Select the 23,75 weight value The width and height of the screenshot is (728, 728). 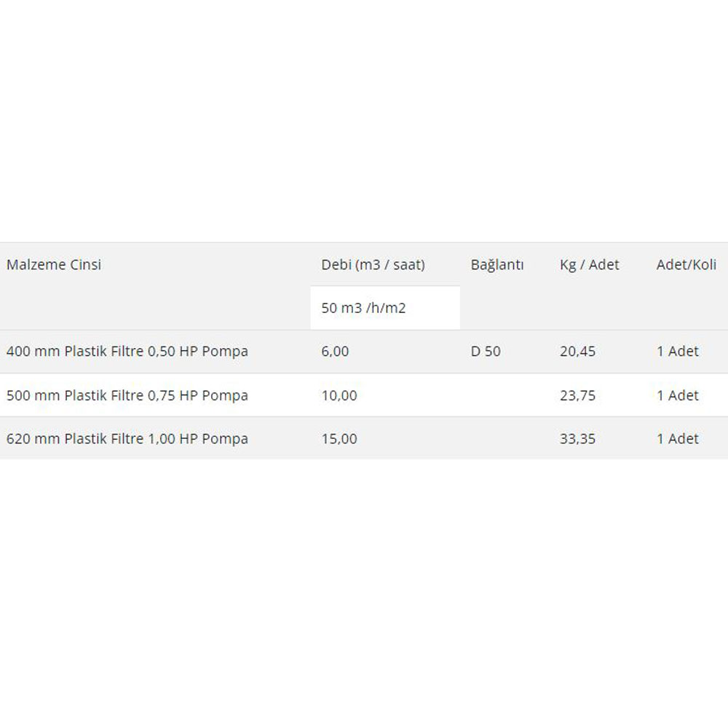point(577,395)
